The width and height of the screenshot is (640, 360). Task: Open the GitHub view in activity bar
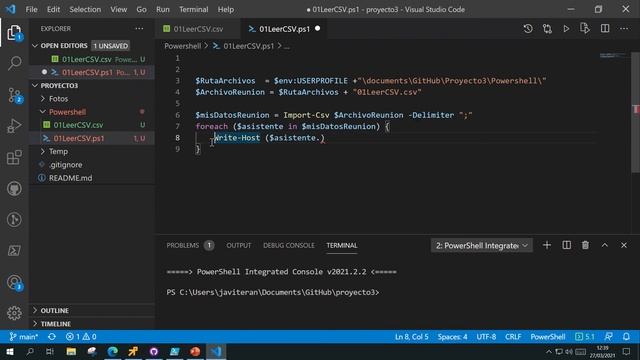[14, 189]
